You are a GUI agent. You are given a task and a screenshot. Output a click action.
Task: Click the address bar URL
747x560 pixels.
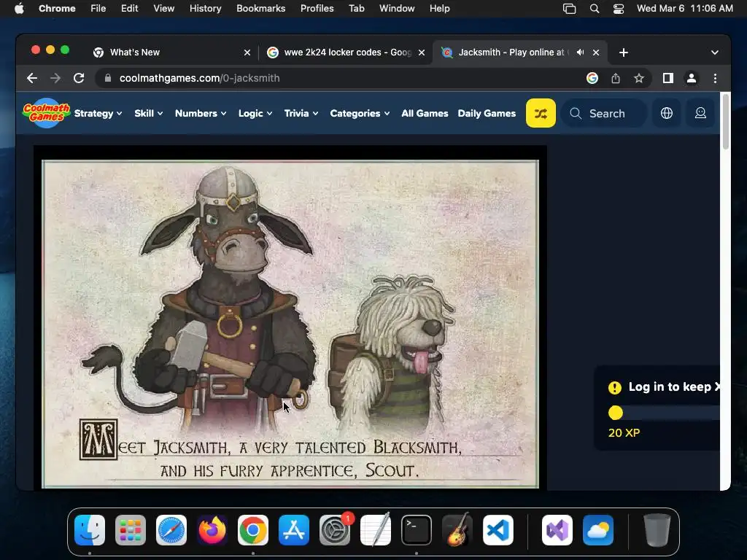pos(199,78)
